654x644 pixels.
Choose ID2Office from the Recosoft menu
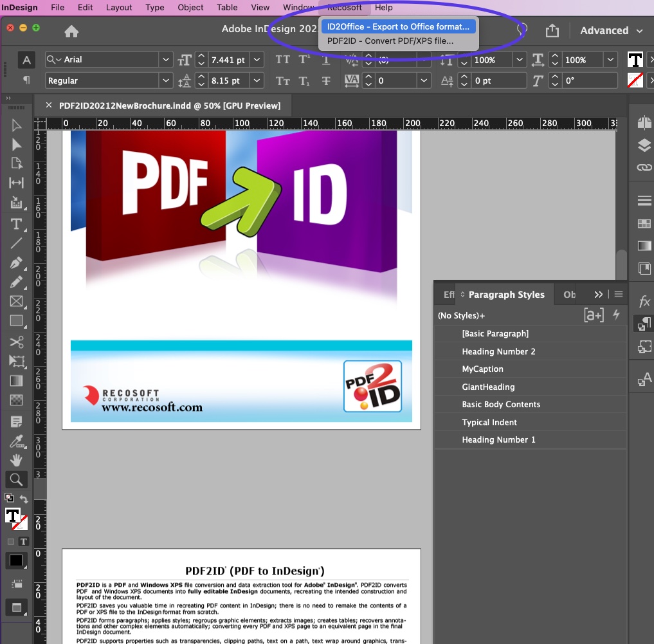coord(398,26)
